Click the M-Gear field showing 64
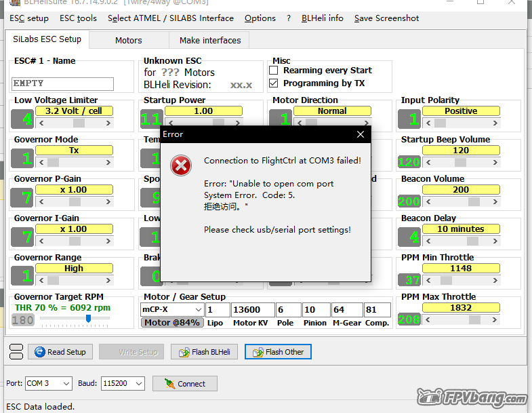Screen dimensions: 532x413 point(347,310)
